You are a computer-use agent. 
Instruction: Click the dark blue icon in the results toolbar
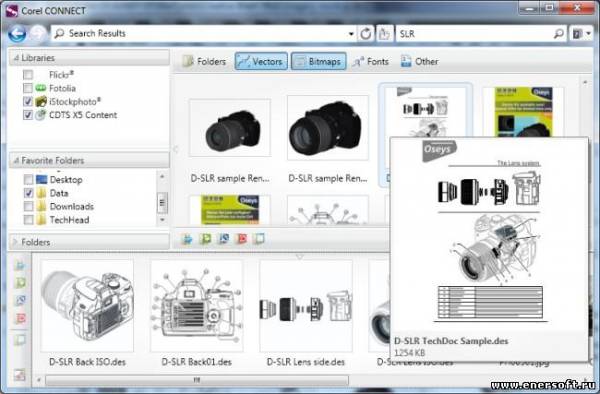(224, 239)
